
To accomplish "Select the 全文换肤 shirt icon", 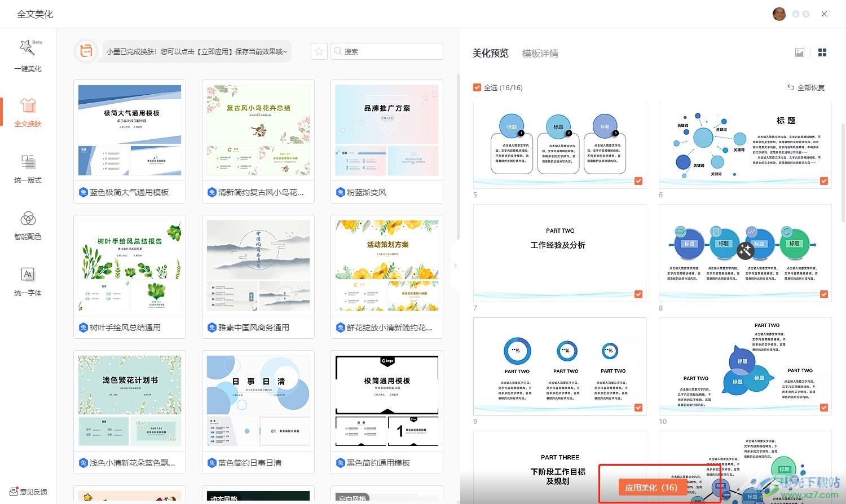I will 28,105.
